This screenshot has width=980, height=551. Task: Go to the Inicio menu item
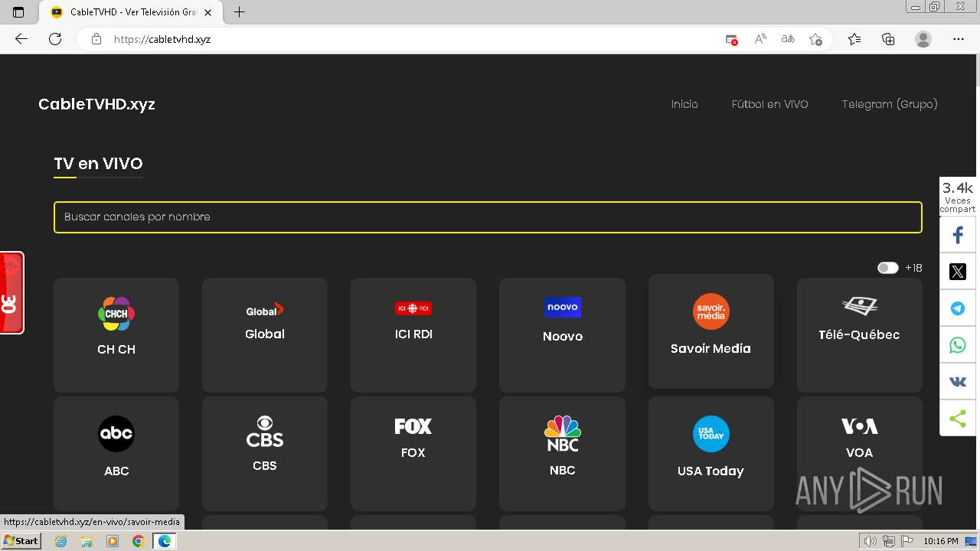[684, 104]
